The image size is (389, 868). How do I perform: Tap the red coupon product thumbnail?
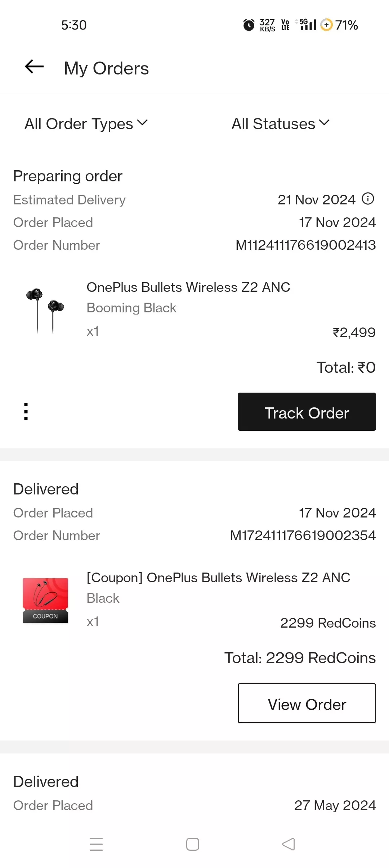pyautogui.click(x=45, y=600)
